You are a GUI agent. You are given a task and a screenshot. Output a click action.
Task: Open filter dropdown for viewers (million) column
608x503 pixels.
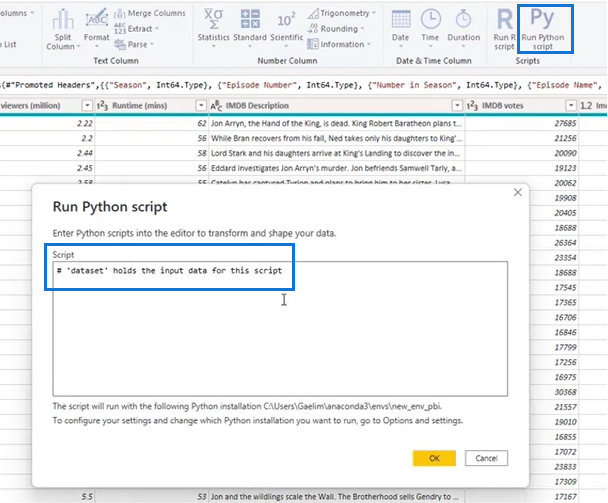87,105
